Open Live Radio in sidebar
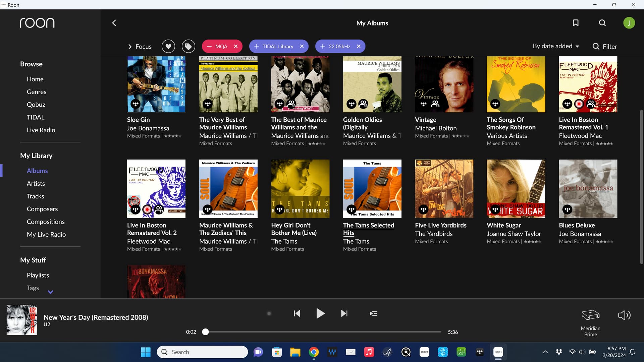This screenshot has width=644, height=362. [41, 130]
